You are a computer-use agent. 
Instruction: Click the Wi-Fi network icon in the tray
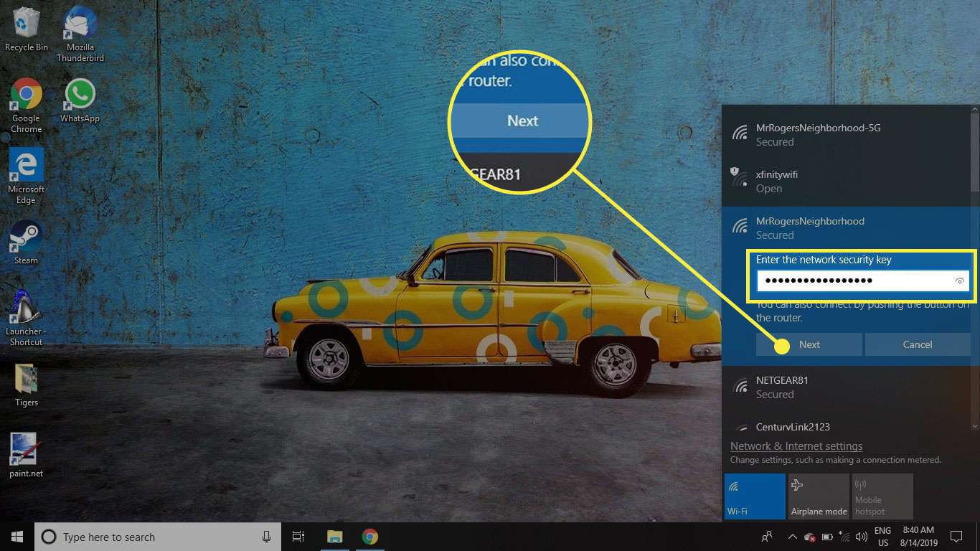pyautogui.click(x=844, y=537)
